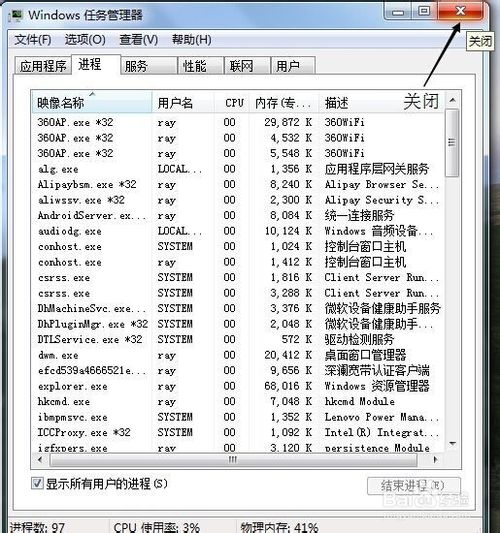
Task: Click the horizontal scrollbar right arrow
Action: pos(435,460)
